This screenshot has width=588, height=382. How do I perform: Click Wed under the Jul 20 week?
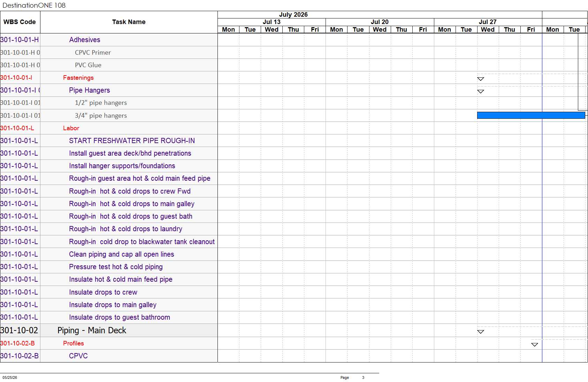380,30
